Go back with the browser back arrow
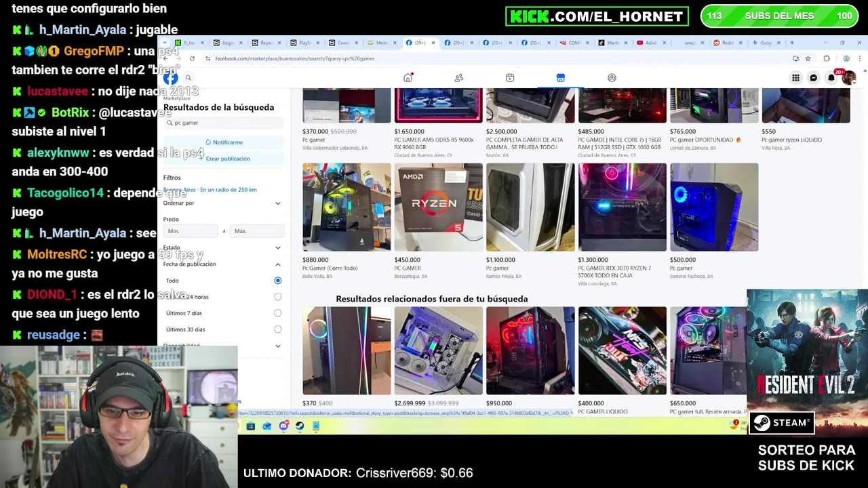868x488 pixels. click(165, 58)
